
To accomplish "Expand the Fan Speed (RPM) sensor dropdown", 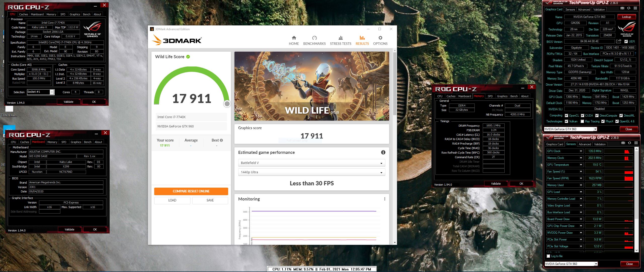I will 581,178.
